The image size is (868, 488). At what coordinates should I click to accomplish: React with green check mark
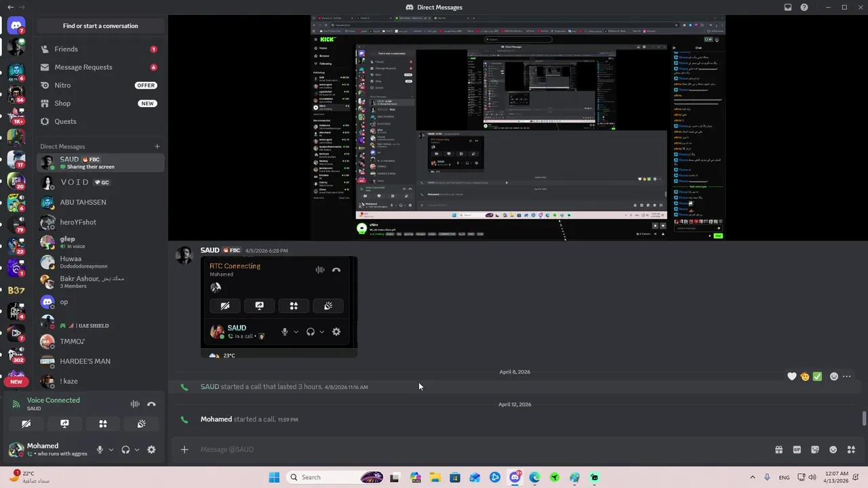[817, 376]
